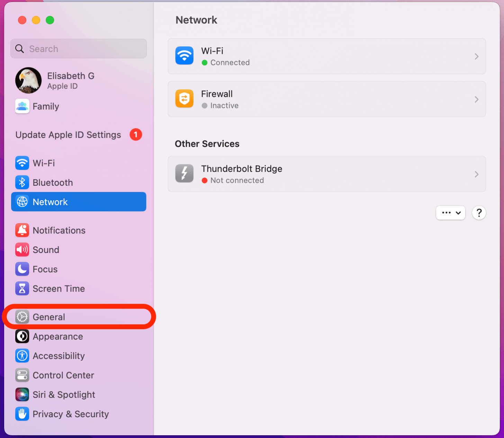The height and width of the screenshot is (438, 504).
Task: Select the Sound speaker icon
Action: (x=22, y=249)
